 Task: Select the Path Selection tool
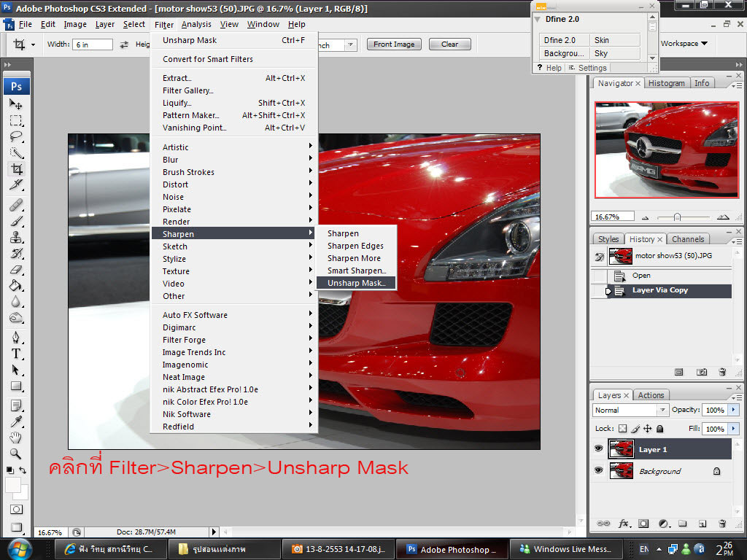[16, 370]
